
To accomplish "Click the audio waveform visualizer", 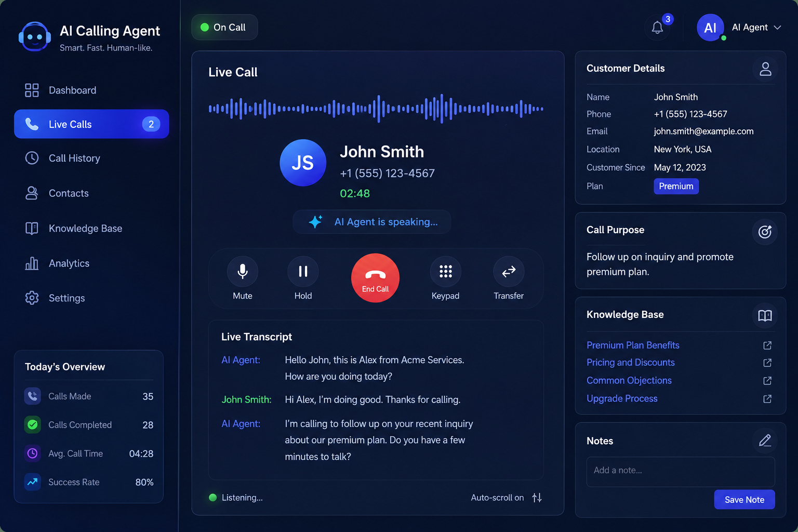I will point(376,109).
